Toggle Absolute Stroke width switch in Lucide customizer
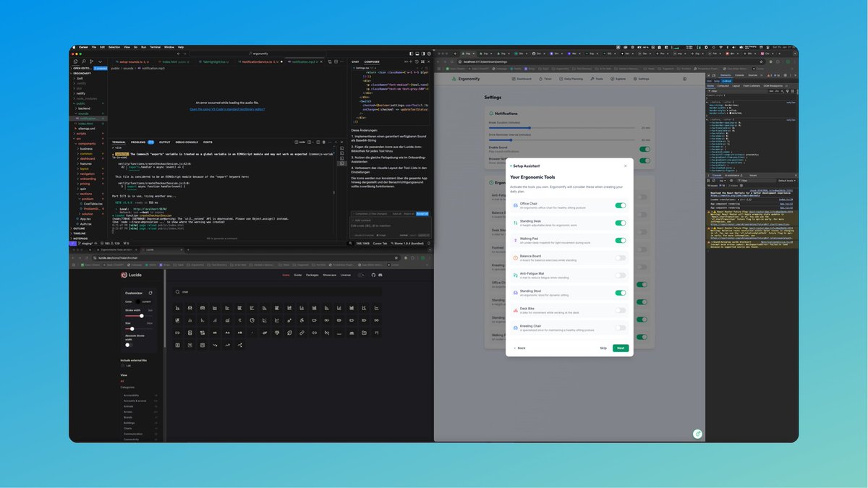Screen dimensions: 868x488 click(x=128, y=345)
